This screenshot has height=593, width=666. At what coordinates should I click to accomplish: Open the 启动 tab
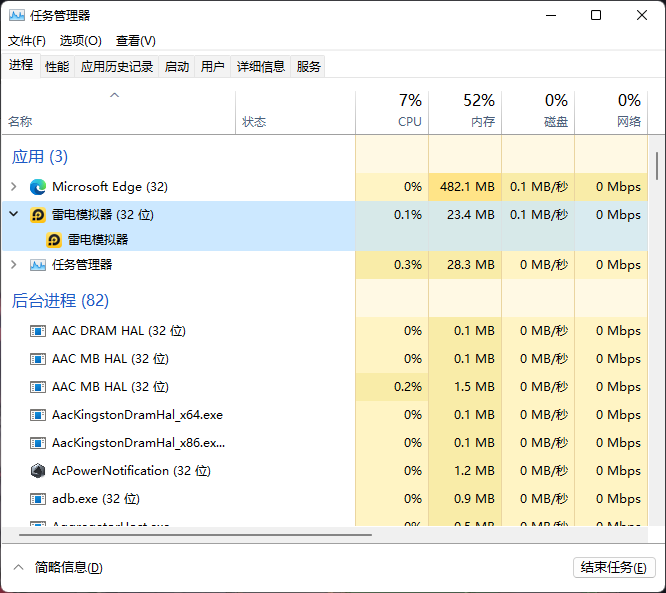click(177, 66)
